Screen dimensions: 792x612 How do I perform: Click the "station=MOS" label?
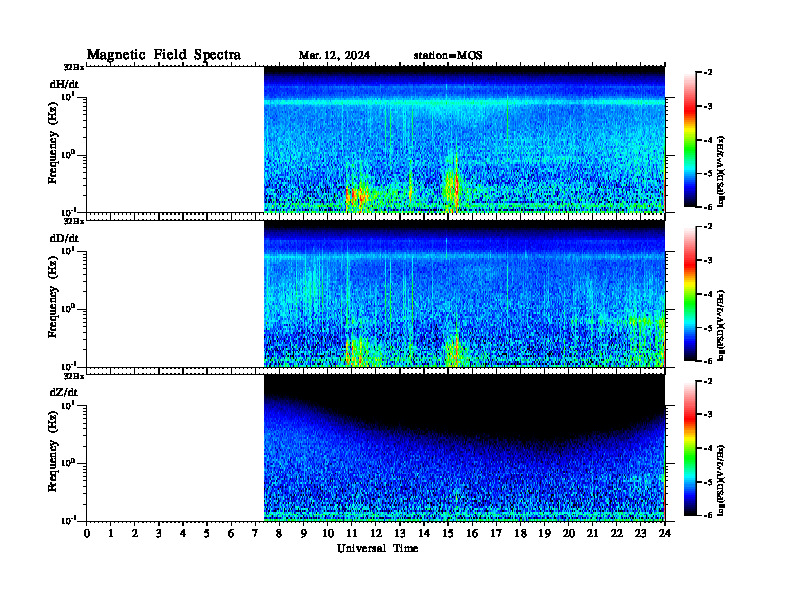[x=448, y=55]
